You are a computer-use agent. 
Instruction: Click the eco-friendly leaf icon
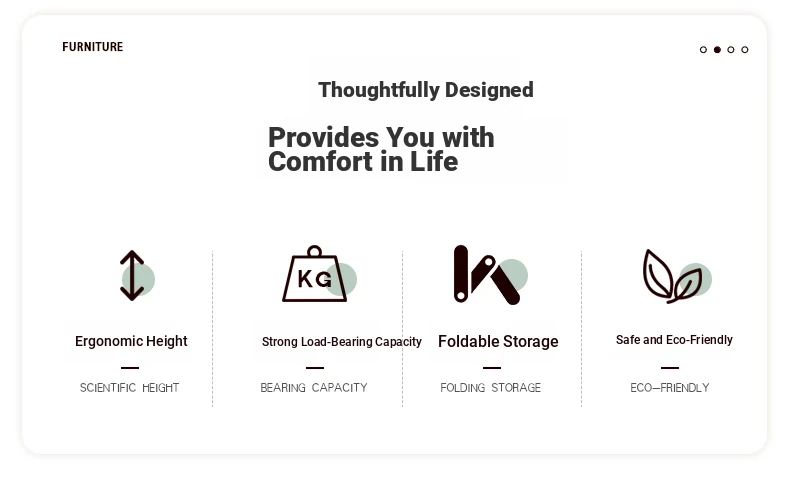tap(671, 275)
